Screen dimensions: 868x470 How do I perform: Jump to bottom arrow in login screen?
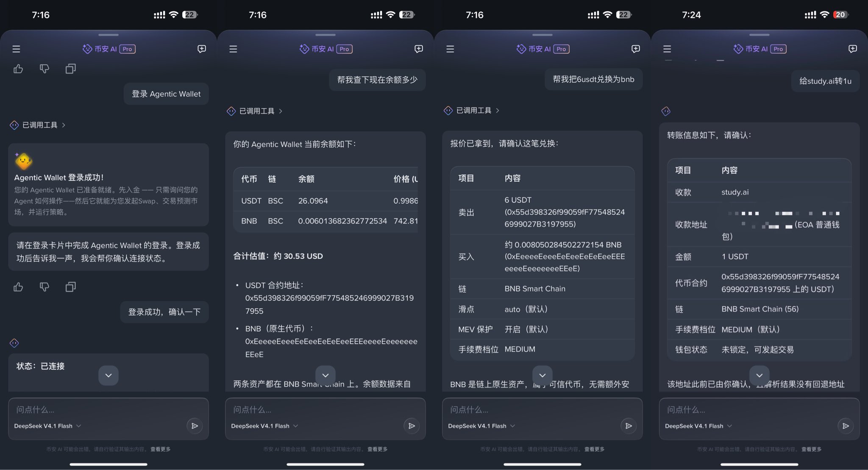[108, 376]
